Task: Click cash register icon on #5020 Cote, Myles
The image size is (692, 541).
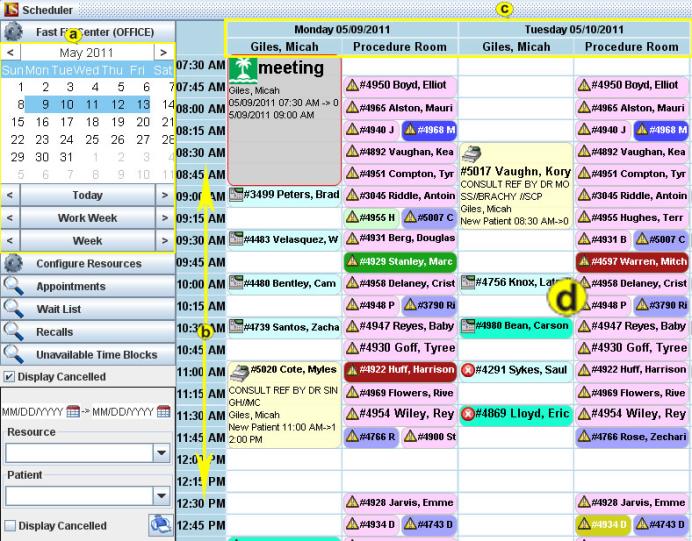Action: pyautogui.click(x=239, y=373)
